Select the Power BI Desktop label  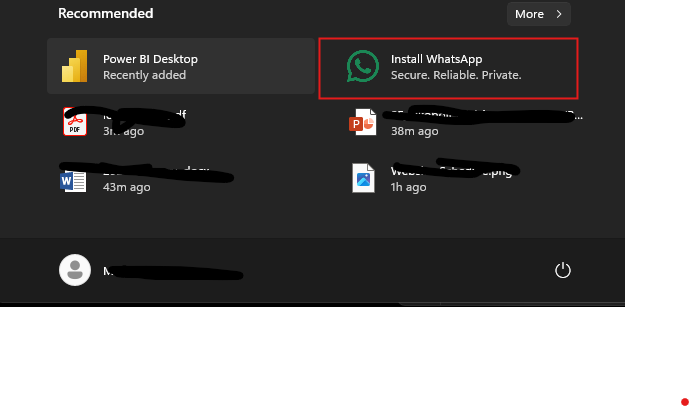(150, 59)
